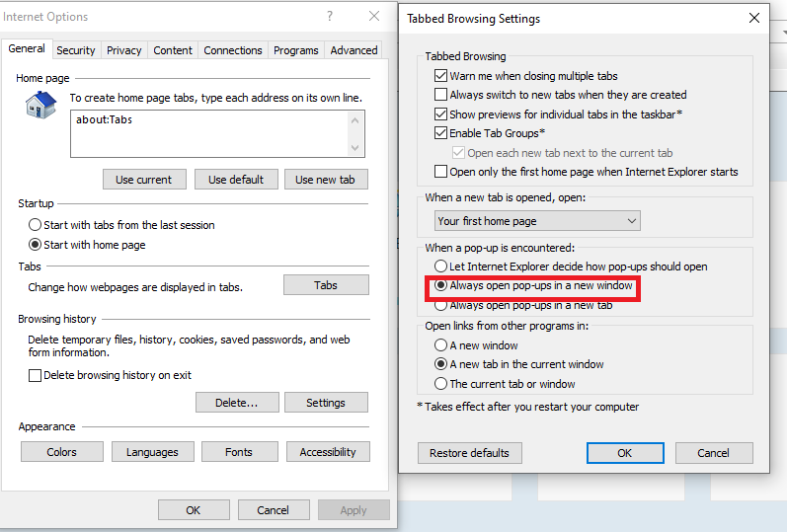This screenshot has width=787, height=532.
Task: Close the Tabbed Browsing Settings dialog
Action: click(x=753, y=18)
